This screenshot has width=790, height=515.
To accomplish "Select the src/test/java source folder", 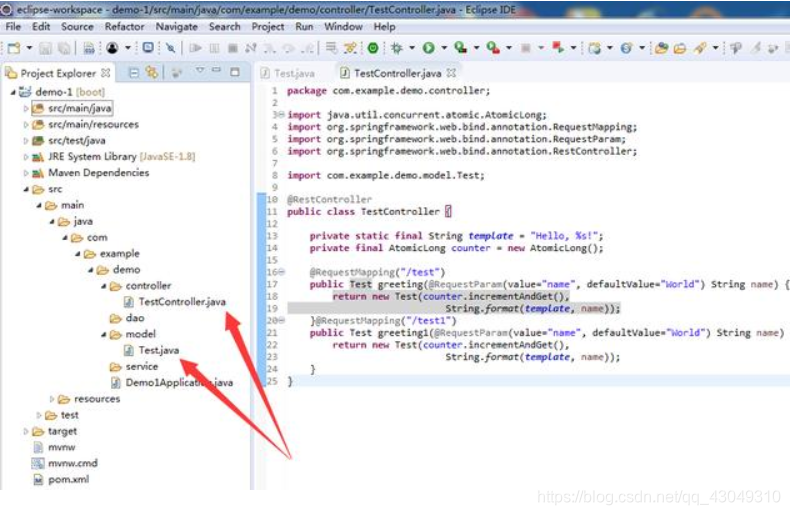I will (x=69, y=141).
